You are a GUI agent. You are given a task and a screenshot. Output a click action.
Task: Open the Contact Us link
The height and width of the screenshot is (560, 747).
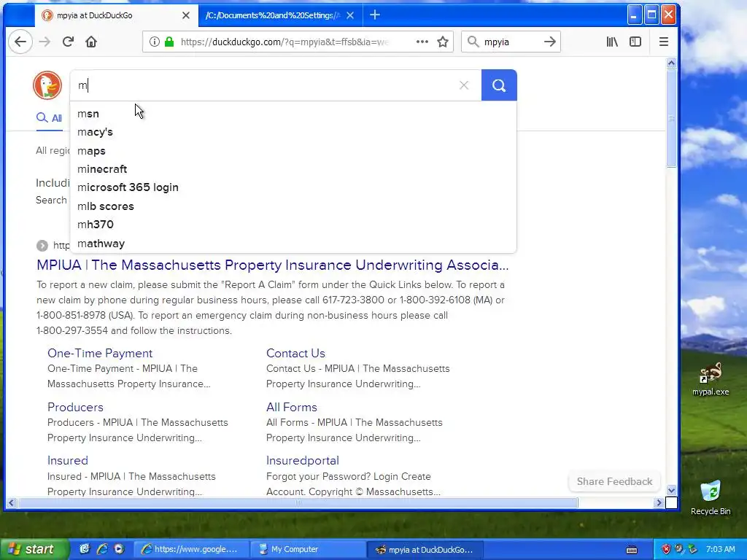[295, 354]
